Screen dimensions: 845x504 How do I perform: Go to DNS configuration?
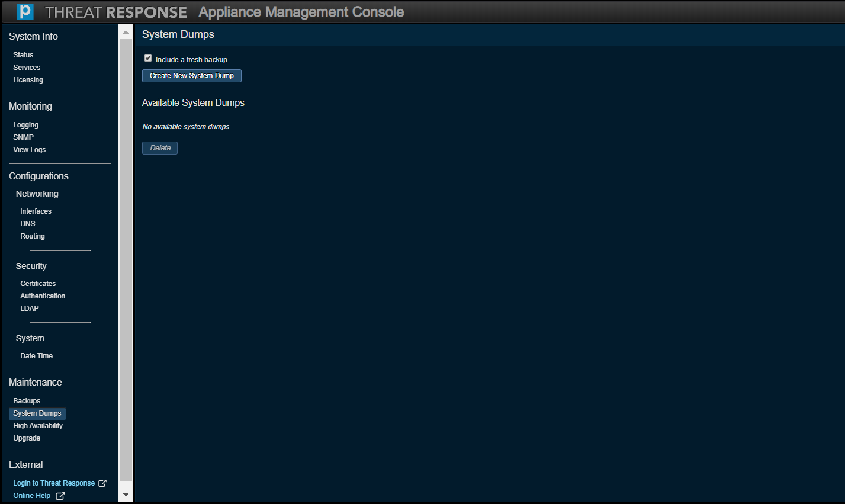click(x=28, y=224)
